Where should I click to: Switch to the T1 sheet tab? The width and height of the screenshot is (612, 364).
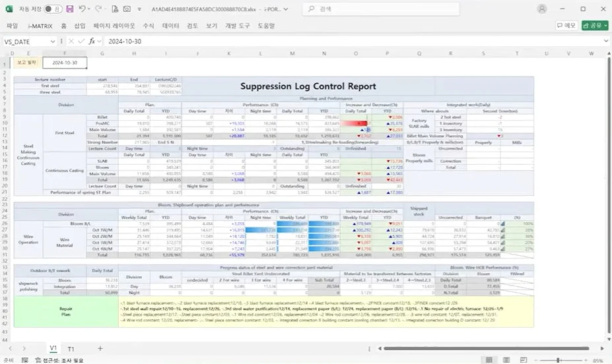71,348
